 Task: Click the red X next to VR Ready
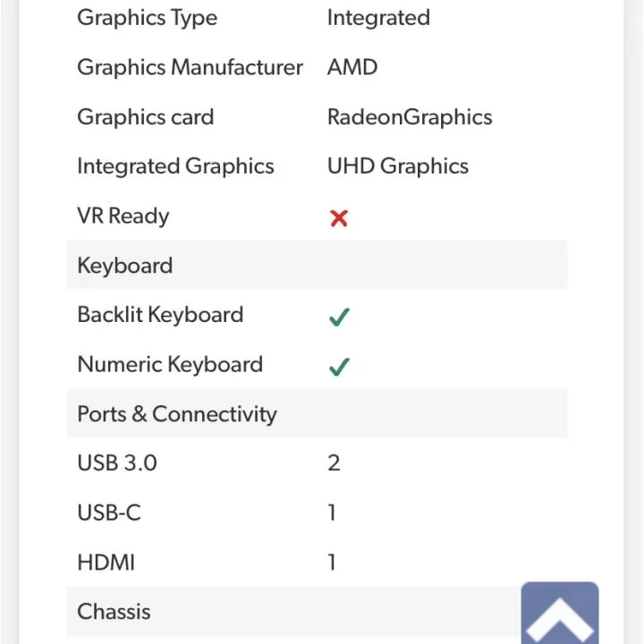click(x=339, y=218)
